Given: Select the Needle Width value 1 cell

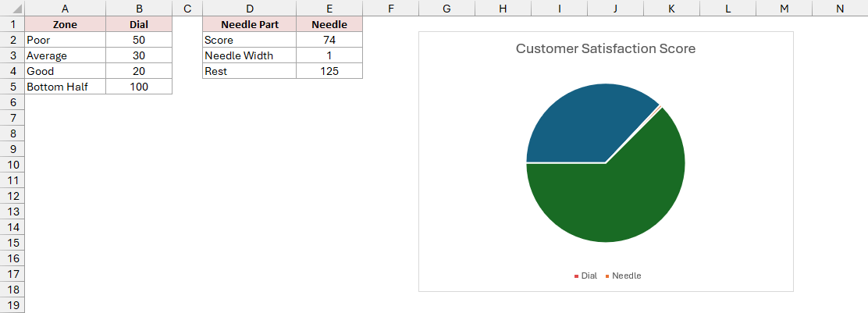Looking at the screenshot, I should pos(329,55).
